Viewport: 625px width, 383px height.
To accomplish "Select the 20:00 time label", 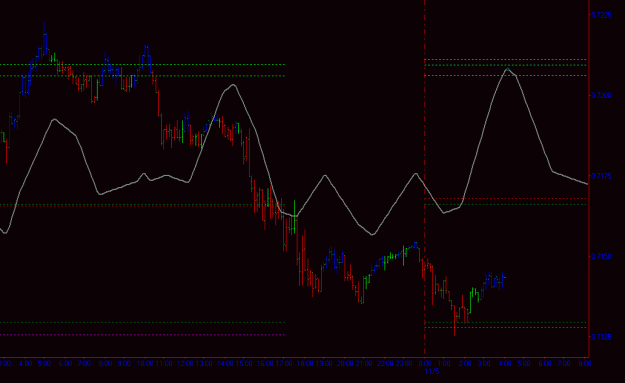I will (345, 363).
